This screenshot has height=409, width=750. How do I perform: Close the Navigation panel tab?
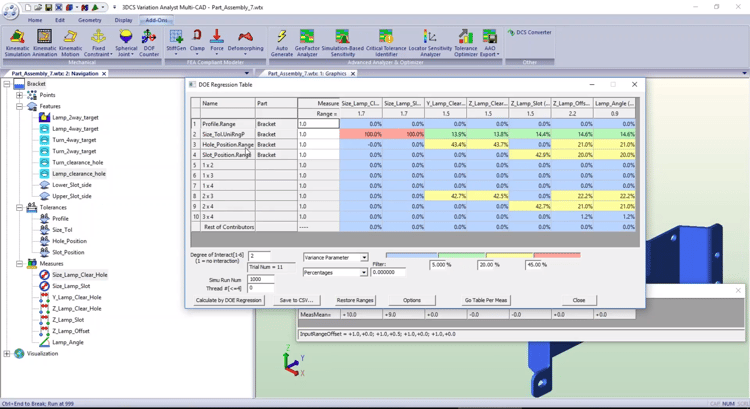click(104, 74)
